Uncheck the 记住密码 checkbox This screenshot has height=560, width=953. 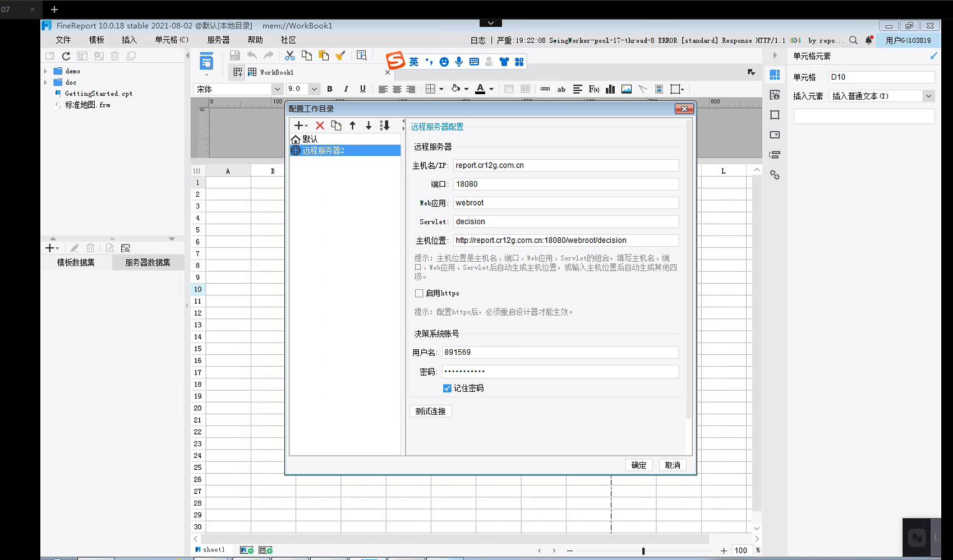447,388
